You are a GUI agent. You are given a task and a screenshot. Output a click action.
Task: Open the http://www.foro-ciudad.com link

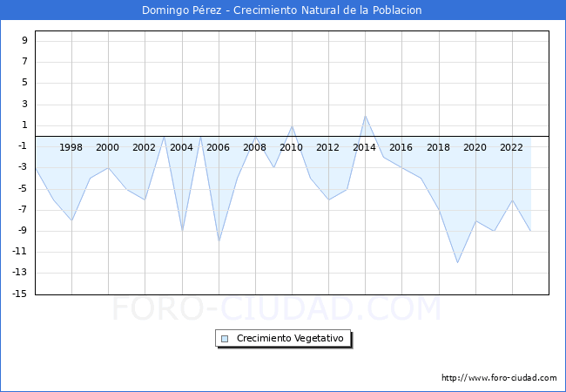coord(499,378)
